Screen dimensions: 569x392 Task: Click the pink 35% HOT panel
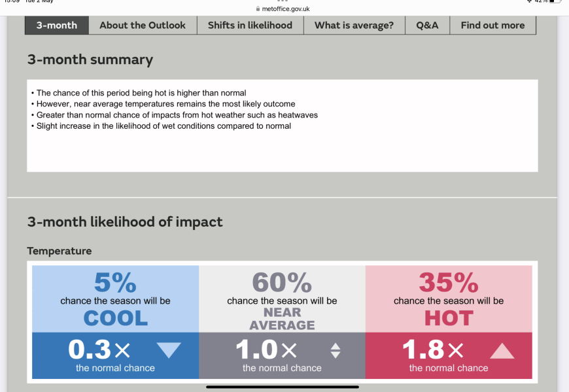click(x=449, y=299)
